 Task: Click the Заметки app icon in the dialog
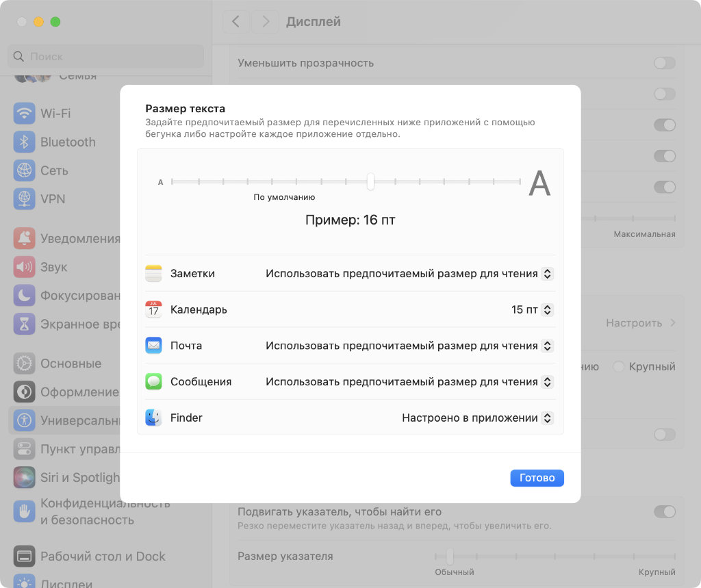pyautogui.click(x=153, y=273)
